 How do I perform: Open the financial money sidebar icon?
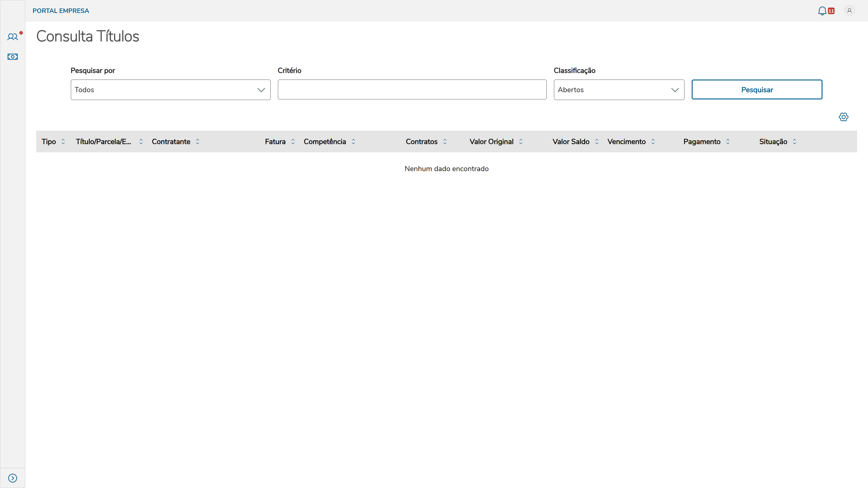pos(12,57)
